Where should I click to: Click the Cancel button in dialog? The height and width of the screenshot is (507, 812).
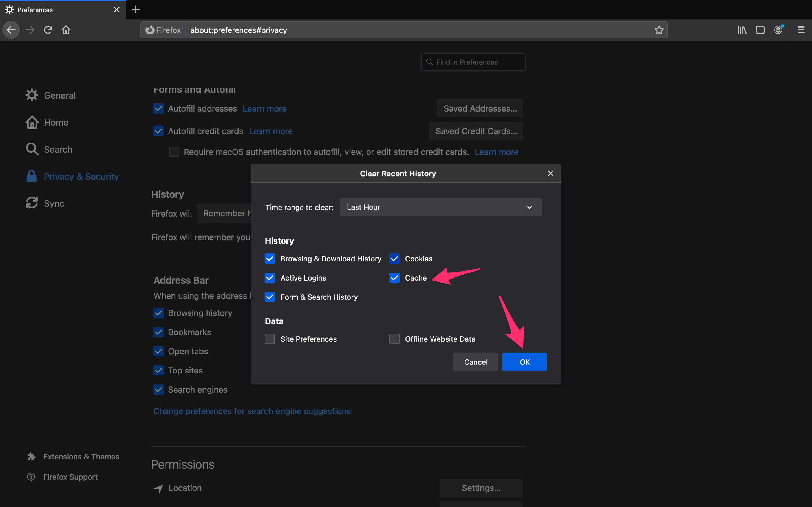[475, 362]
